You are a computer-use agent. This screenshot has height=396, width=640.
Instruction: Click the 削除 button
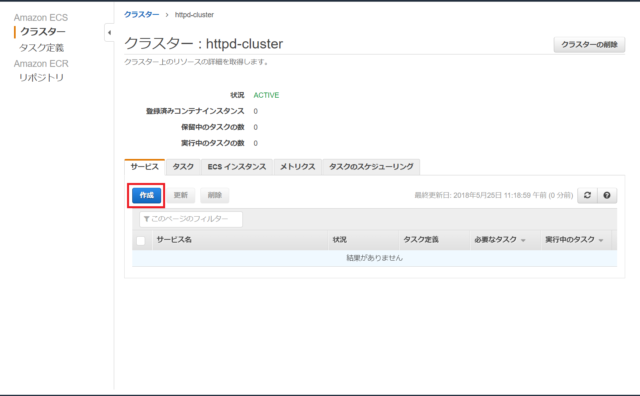[215, 195]
